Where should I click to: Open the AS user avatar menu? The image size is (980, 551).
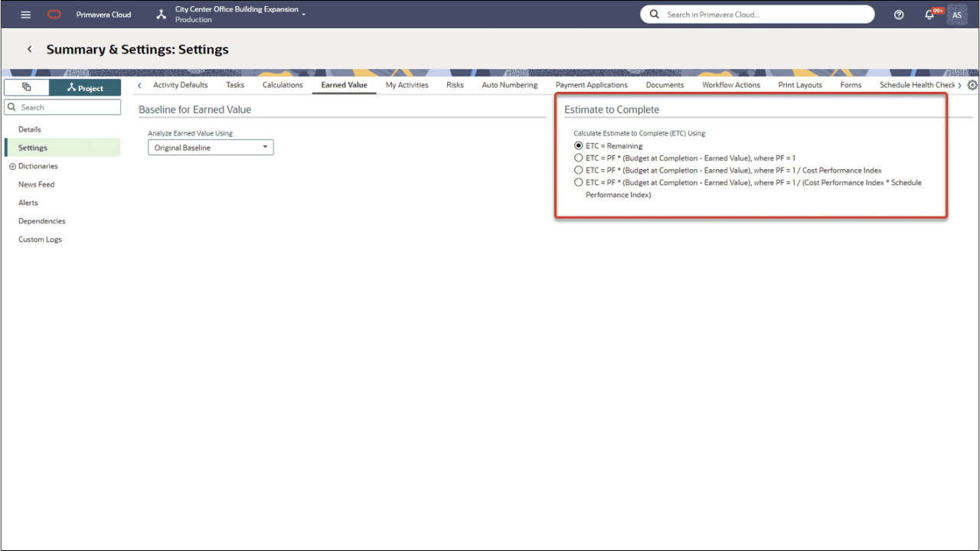click(x=957, y=15)
